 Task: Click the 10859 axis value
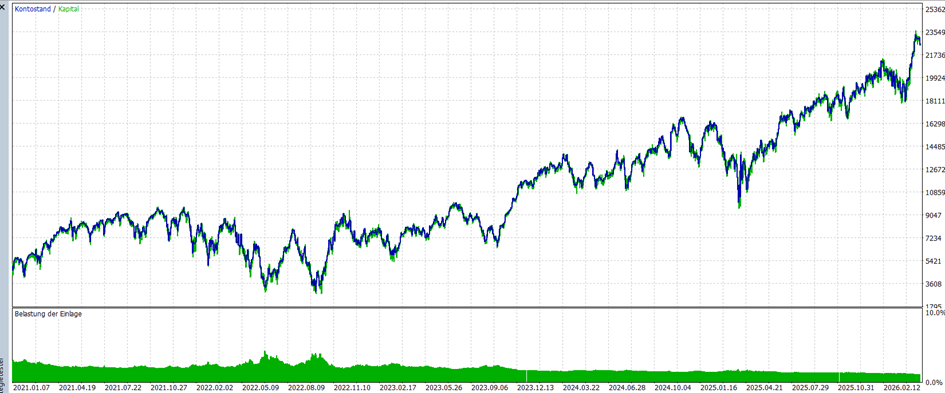coord(934,193)
